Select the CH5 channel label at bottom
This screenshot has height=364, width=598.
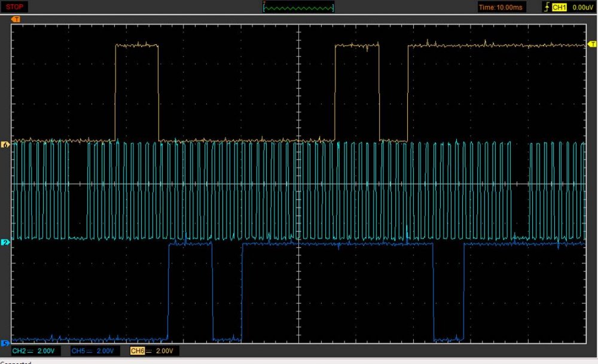tap(78, 351)
